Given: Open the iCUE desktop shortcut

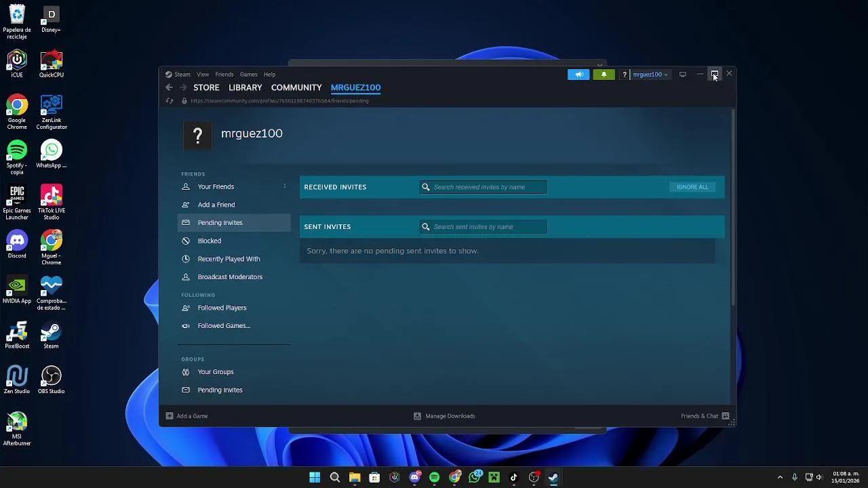Looking at the screenshot, I should (x=17, y=64).
